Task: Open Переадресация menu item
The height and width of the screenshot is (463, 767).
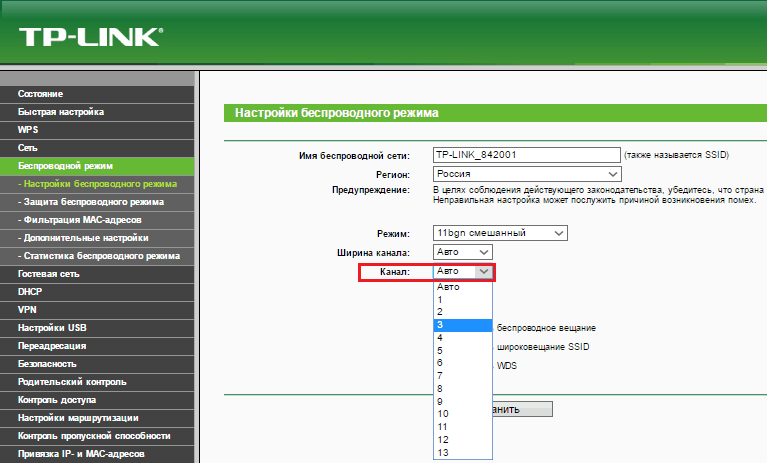Action: point(97,346)
